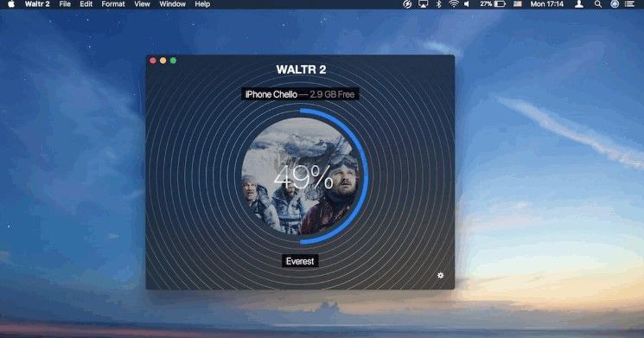Open the user account menu icon
This screenshot has width=644, height=338.
[x=579, y=4]
